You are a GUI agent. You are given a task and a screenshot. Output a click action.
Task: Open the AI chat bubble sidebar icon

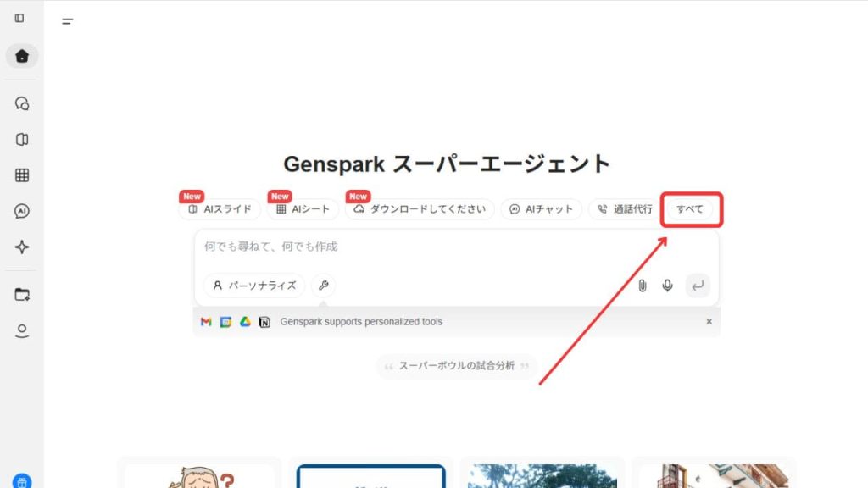[22, 211]
